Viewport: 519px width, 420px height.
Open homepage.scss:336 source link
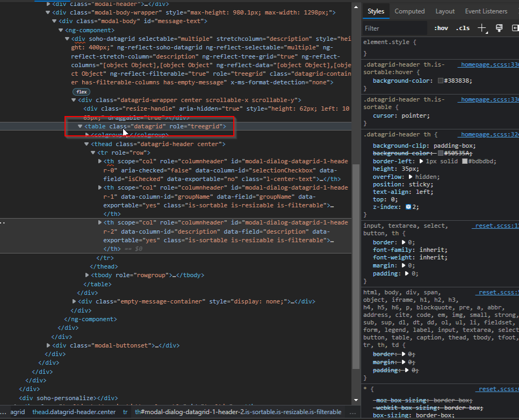click(x=488, y=64)
